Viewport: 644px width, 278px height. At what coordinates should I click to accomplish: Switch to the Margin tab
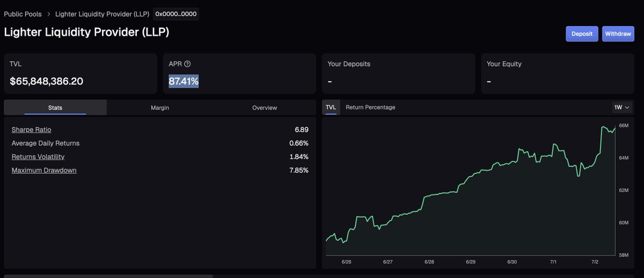(160, 107)
